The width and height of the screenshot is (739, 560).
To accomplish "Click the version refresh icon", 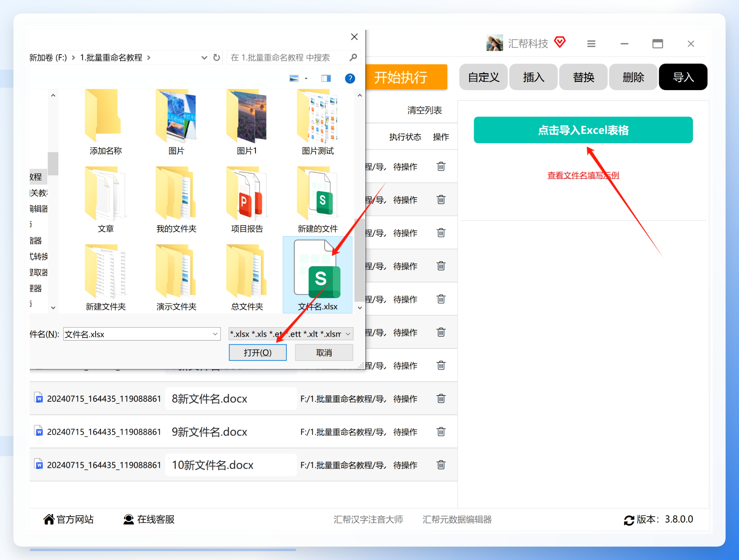I will point(629,520).
